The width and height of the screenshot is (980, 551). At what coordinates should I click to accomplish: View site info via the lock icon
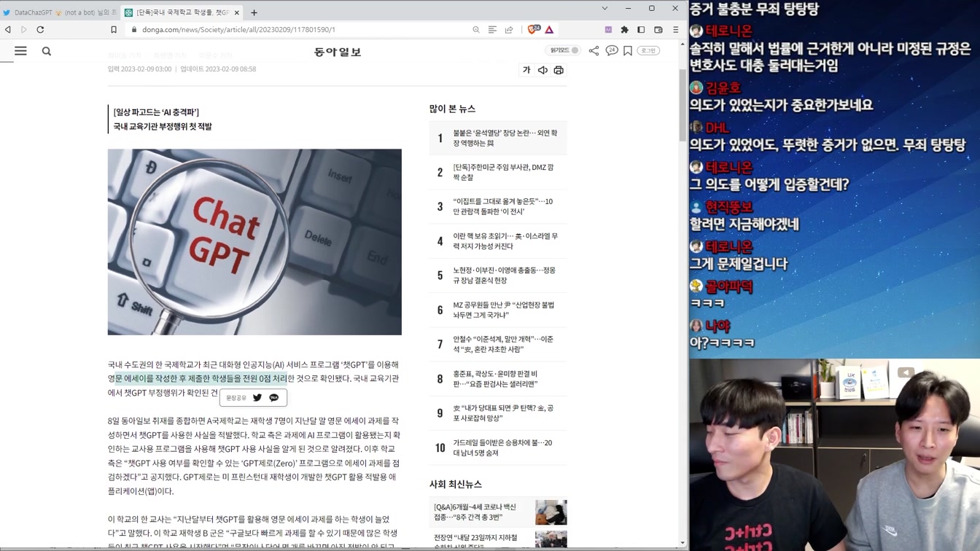point(133,30)
